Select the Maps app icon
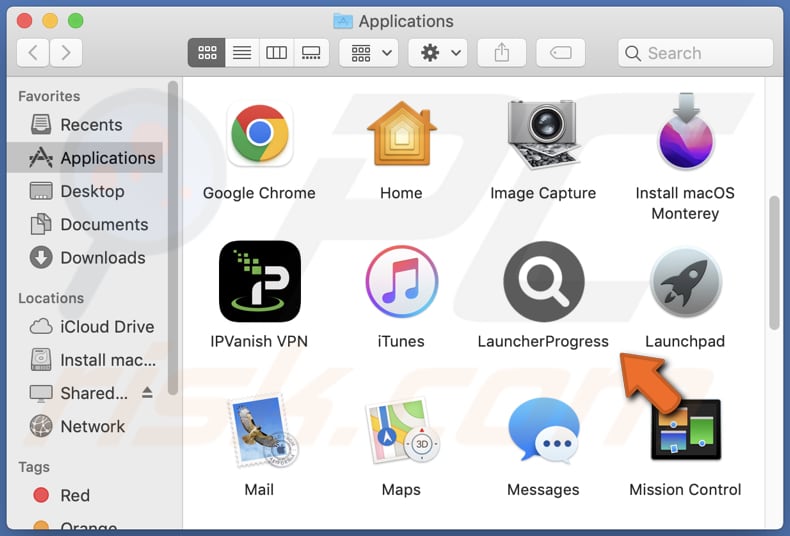The width and height of the screenshot is (790, 536). (x=402, y=431)
